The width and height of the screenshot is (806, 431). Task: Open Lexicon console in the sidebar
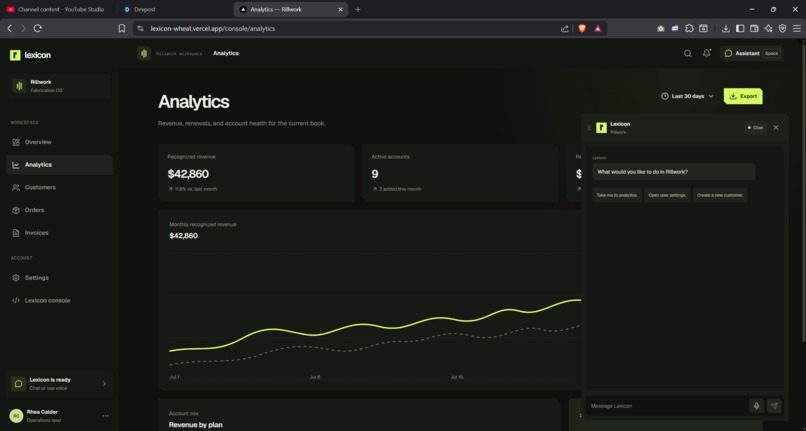point(60,300)
